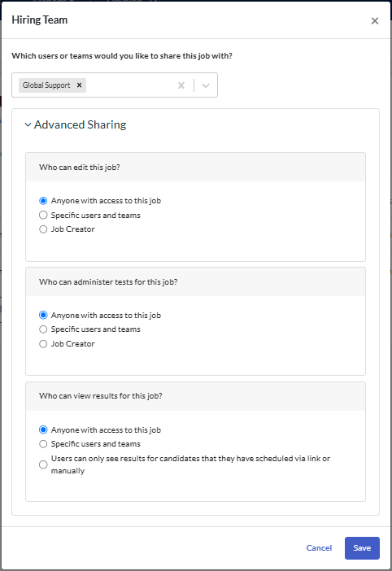Clear all selected teams in share field

pyautogui.click(x=181, y=85)
